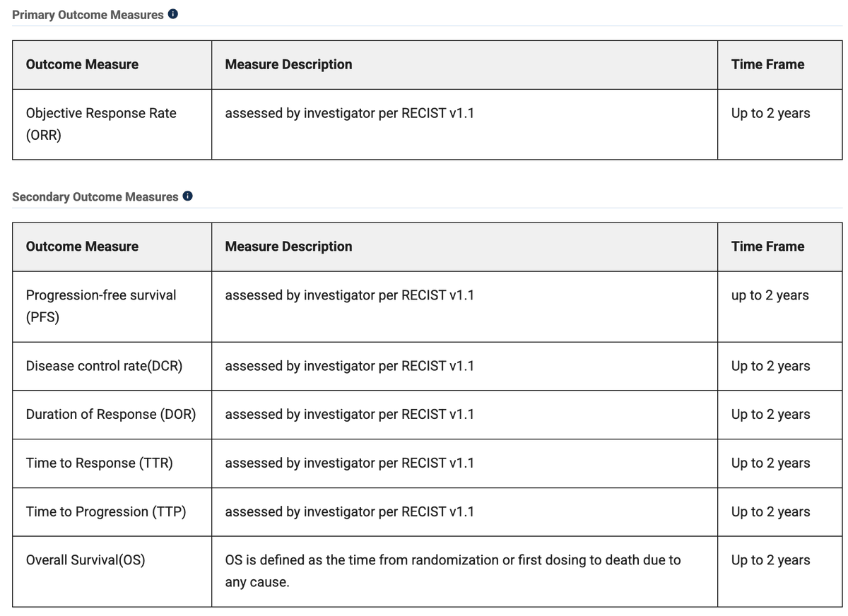
Task: Click info icon beside Primary Outcome Measures
Action: pos(173,14)
